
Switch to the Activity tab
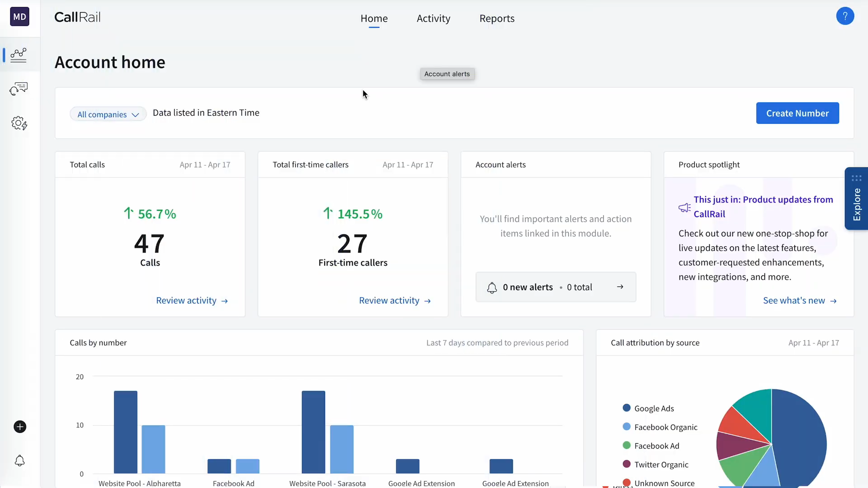[x=433, y=19]
